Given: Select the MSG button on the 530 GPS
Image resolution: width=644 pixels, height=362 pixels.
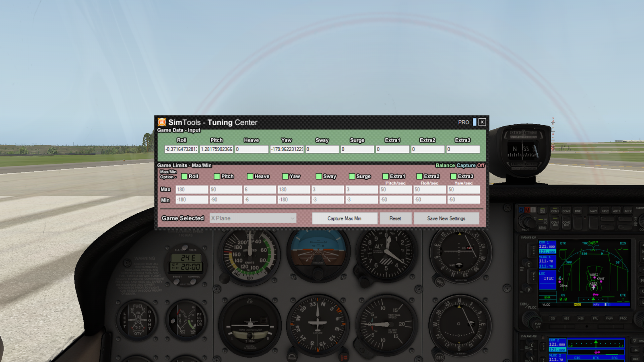Looking at the screenshot, I should tap(580, 319).
